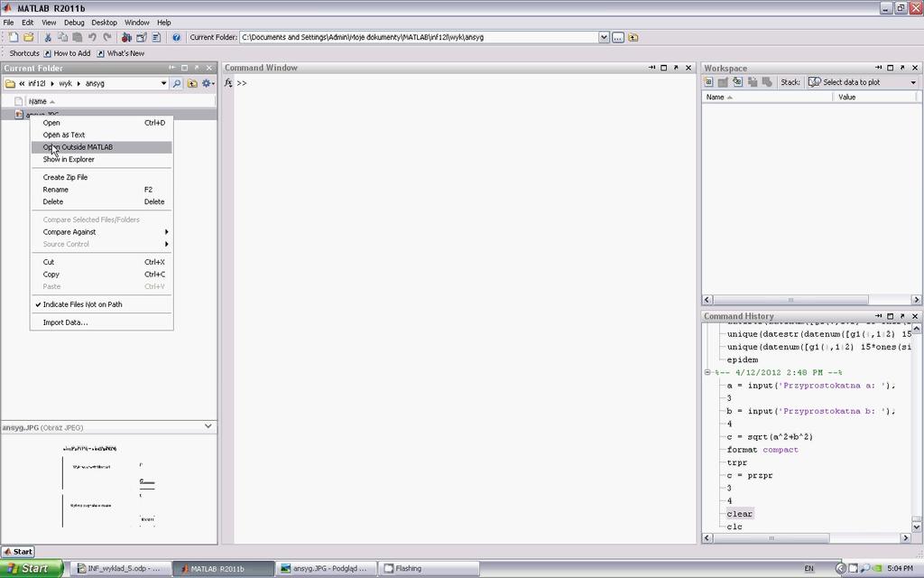Click the Value column header in Workspace

tap(876, 98)
